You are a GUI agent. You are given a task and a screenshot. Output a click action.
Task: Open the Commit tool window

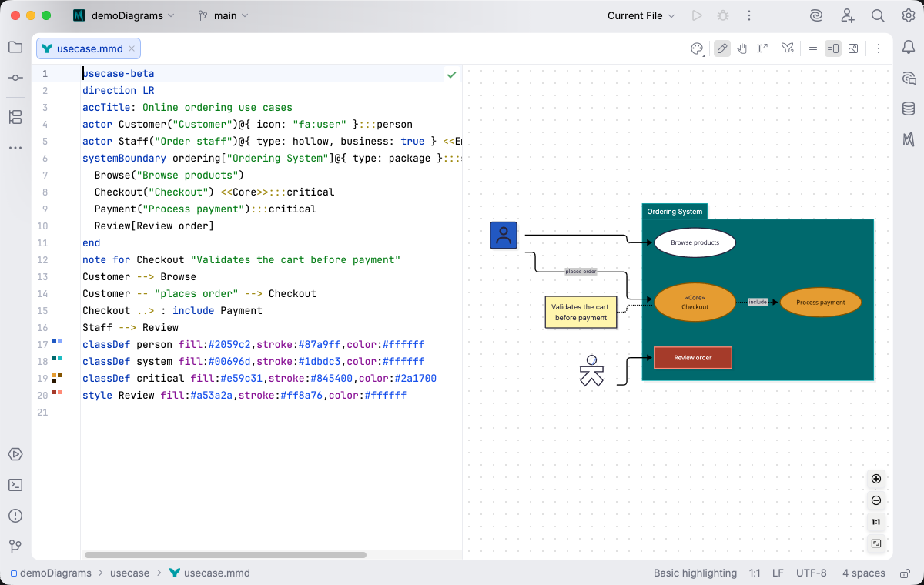pyautogui.click(x=15, y=79)
